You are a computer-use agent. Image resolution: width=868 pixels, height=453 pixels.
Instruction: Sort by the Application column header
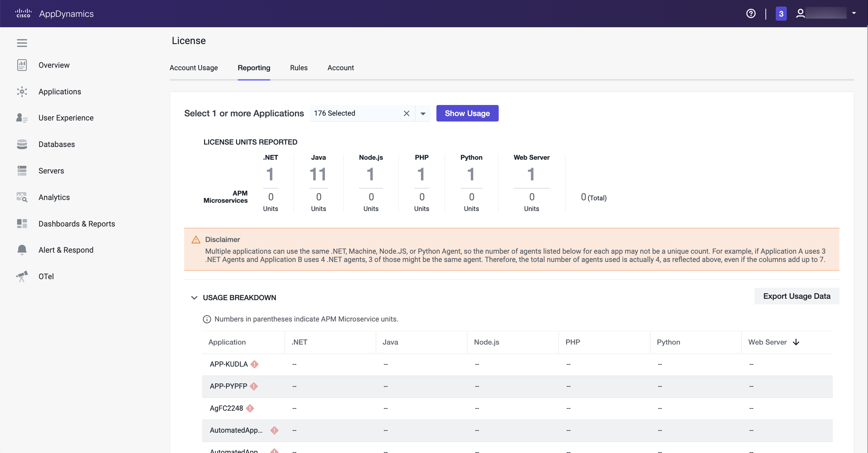227,342
